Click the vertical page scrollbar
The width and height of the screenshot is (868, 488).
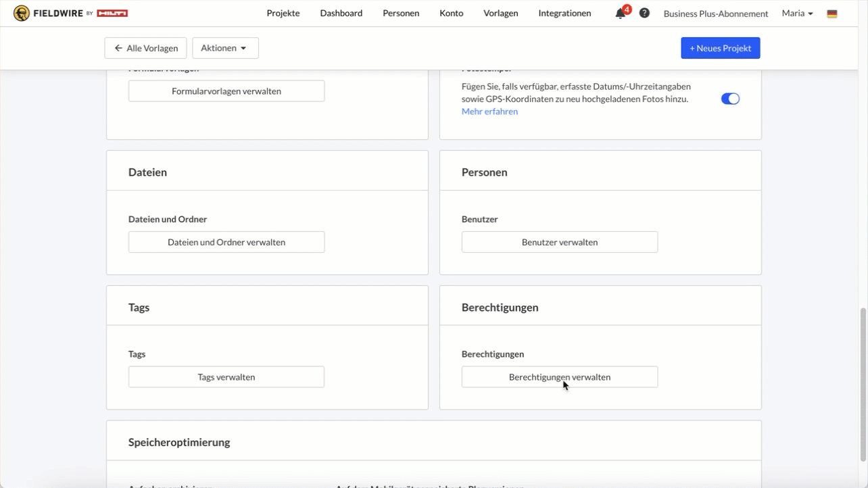click(x=863, y=385)
